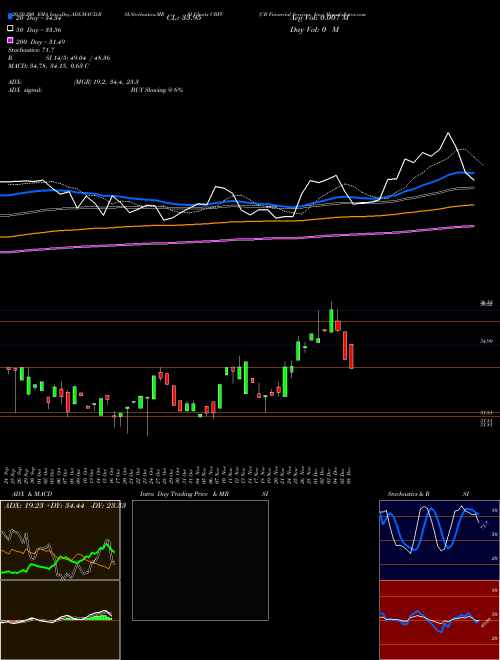Screen dimensions: 500x660
Task: Click the 71.7 stochastics value label in blue panel
Action: pos(484,526)
